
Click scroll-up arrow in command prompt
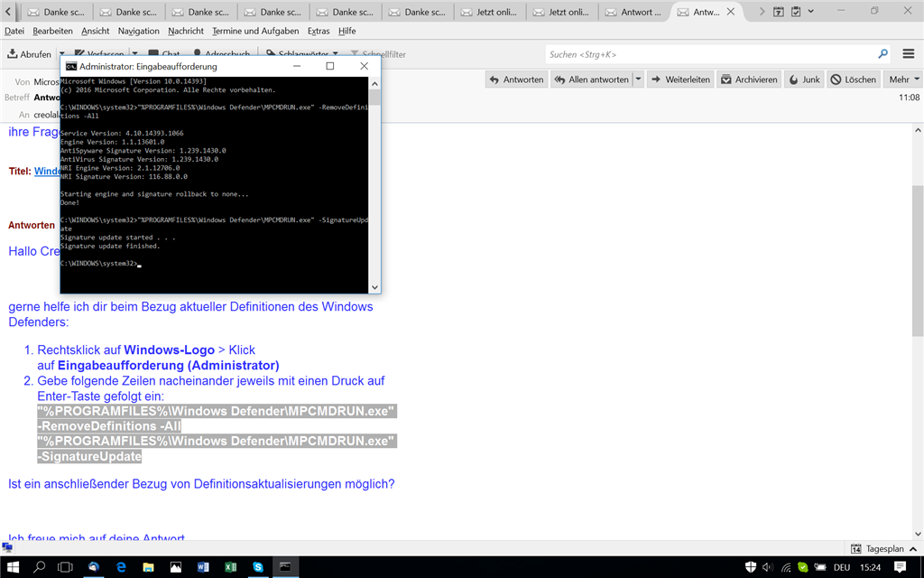(x=374, y=83)
